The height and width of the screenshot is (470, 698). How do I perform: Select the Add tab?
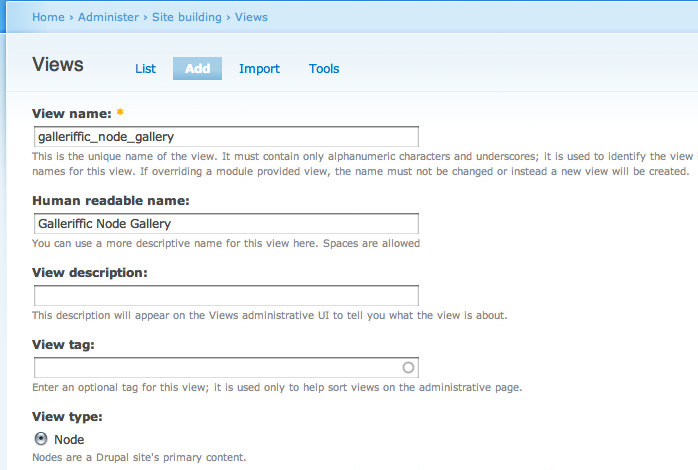(x=197, y=69)
